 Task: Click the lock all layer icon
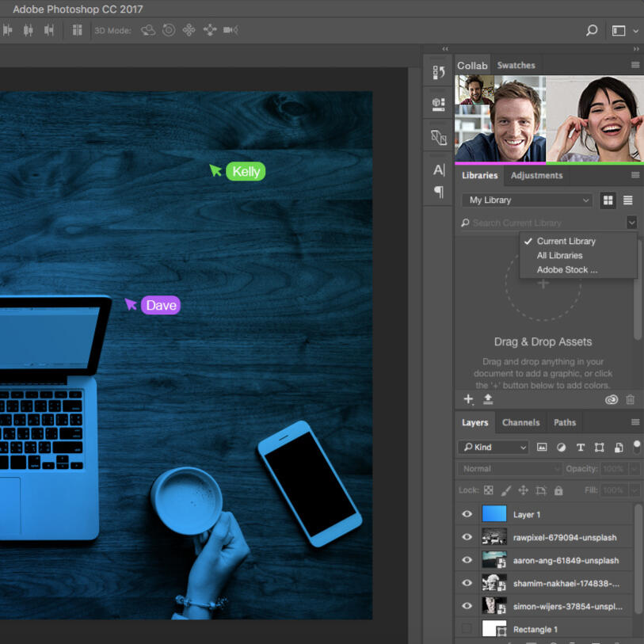click(x=558, y=490)
